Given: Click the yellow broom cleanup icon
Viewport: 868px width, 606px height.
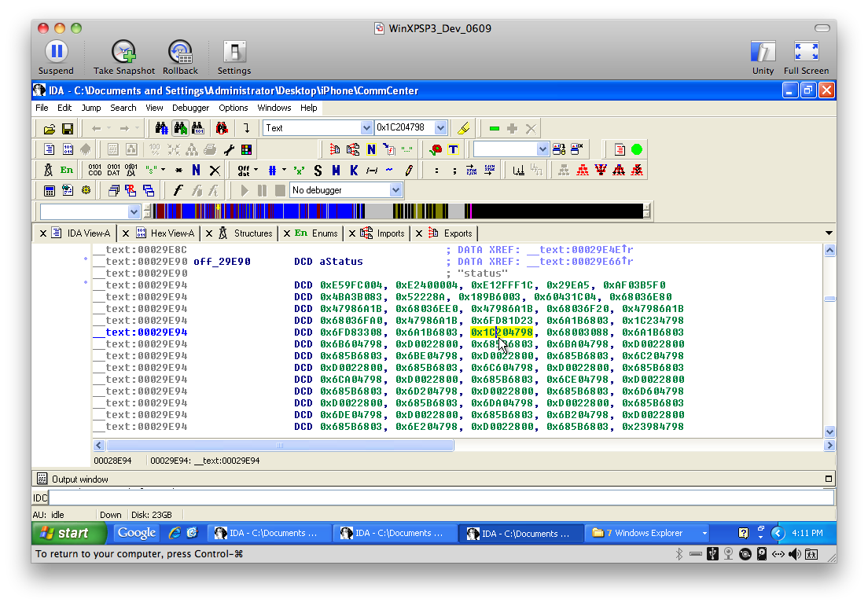Looking at the screenshot, I should pos(464,127).
